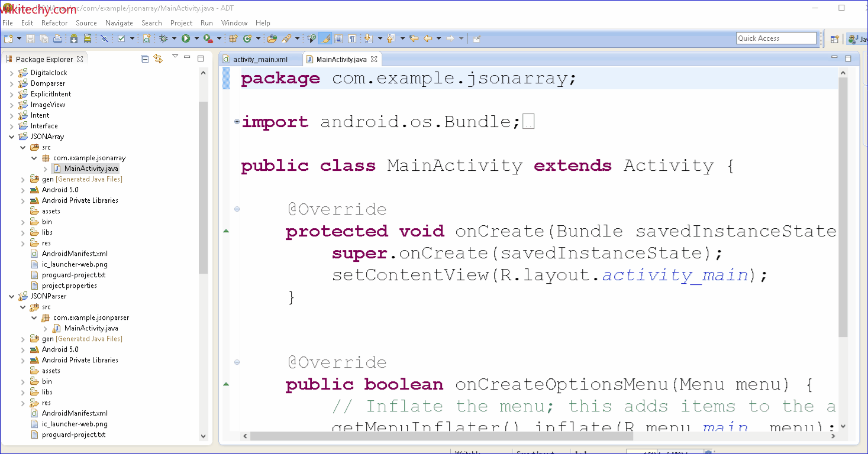This screenshot has width=868, height=454.
Task: Click Package Explorer vertical scrollbar
Action: pyautogui.click(x=203, y=187)
